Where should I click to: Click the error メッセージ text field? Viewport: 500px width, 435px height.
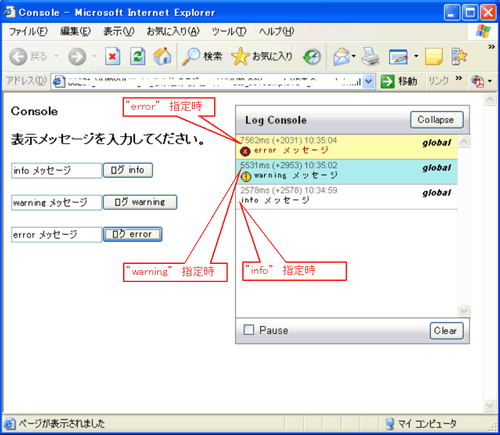(56, 235)
